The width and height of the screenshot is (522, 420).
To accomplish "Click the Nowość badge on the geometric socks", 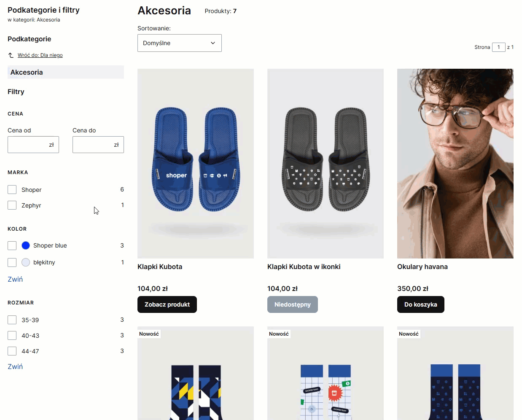I will point(149,334).
